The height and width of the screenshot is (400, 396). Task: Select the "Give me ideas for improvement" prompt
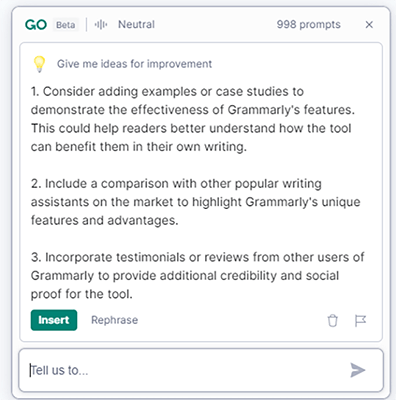(134, 64)
